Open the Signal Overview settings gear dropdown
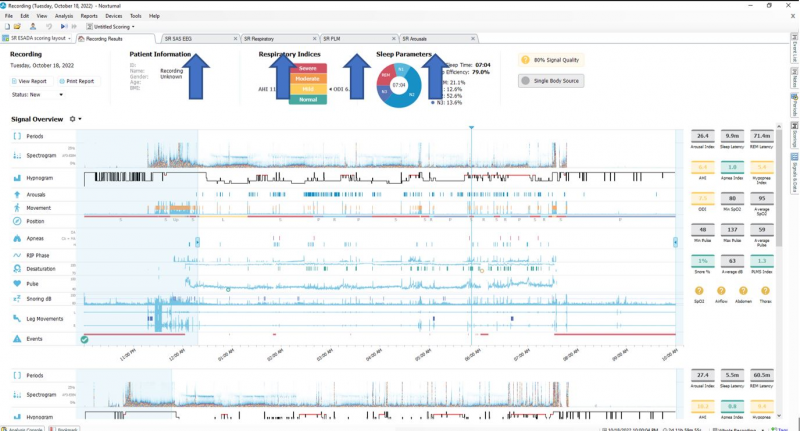This screenshot has height=431, width=800. (75, 119)
